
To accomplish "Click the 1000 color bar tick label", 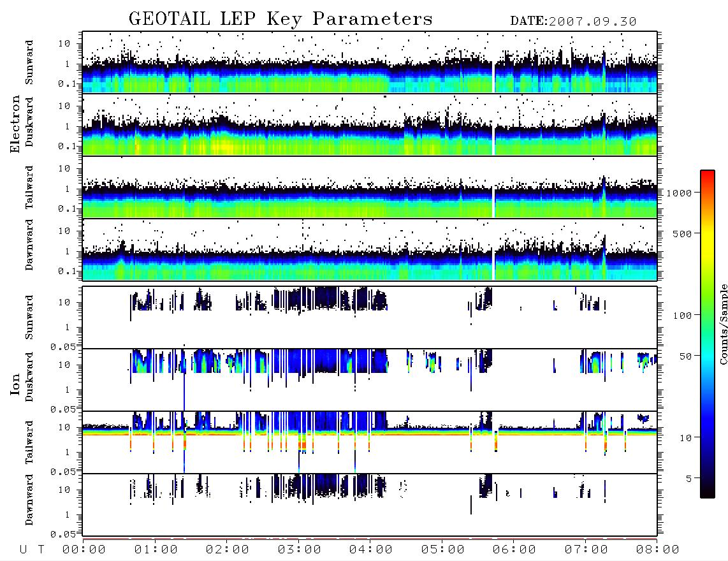I will (x=679, y=193).
